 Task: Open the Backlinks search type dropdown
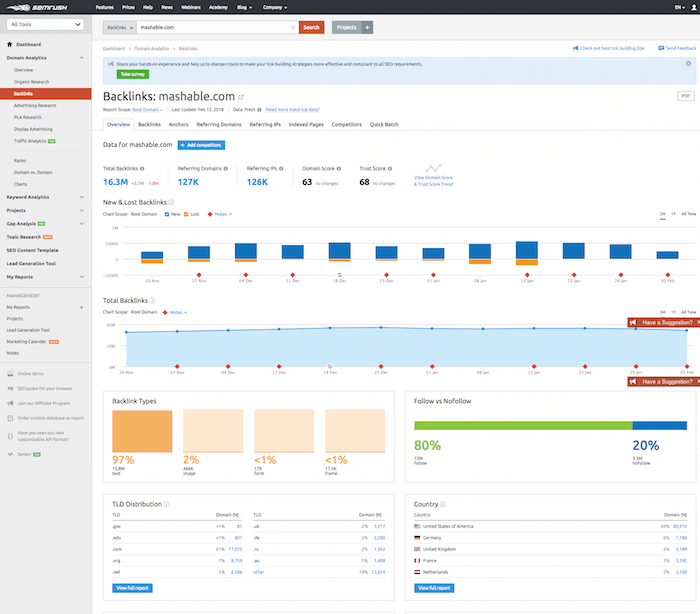[x=120, y=28]
